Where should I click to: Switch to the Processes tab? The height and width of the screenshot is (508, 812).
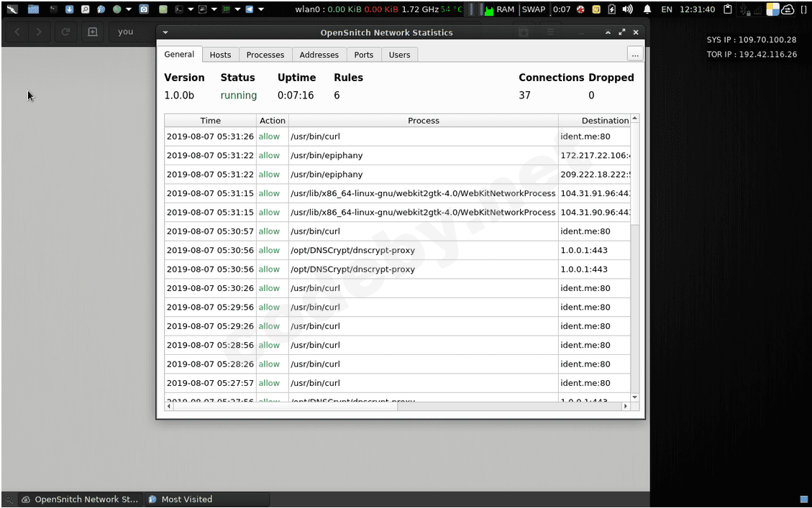tap(265, 55)
